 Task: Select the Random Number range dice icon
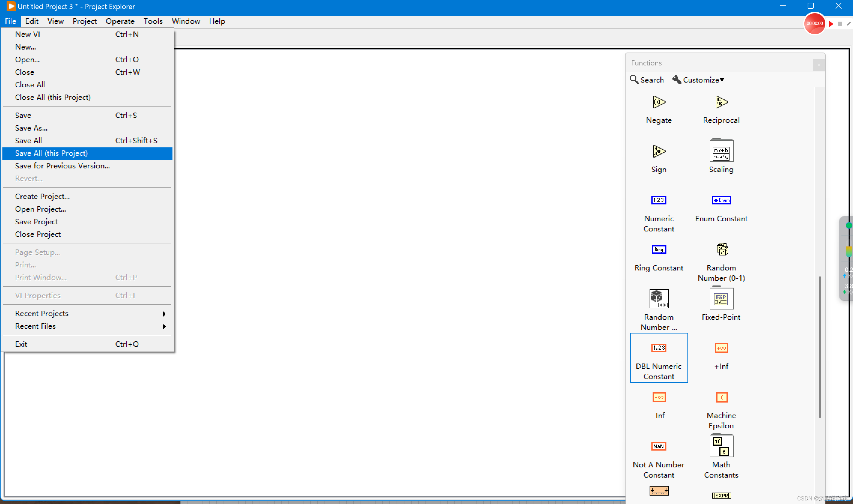point(659,299)
